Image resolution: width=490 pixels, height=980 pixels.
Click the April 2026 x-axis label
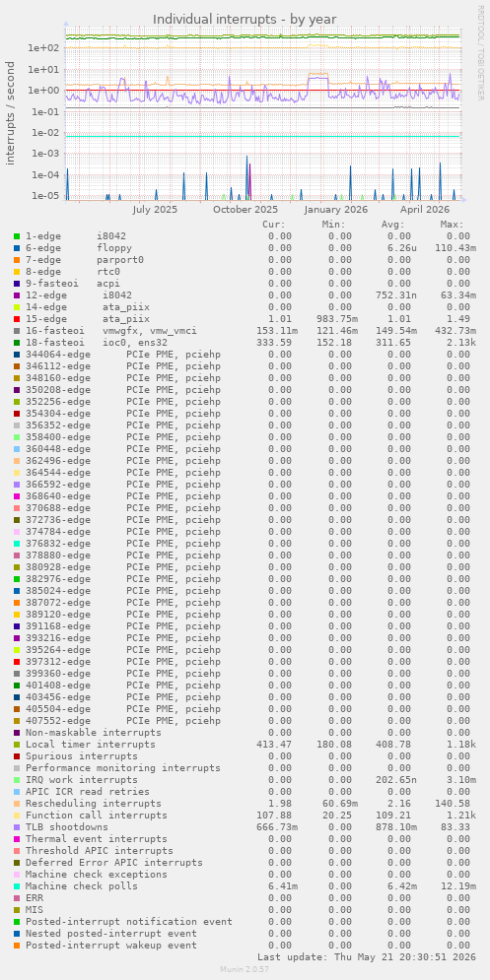pyautogui.click(x=426, y=210)
